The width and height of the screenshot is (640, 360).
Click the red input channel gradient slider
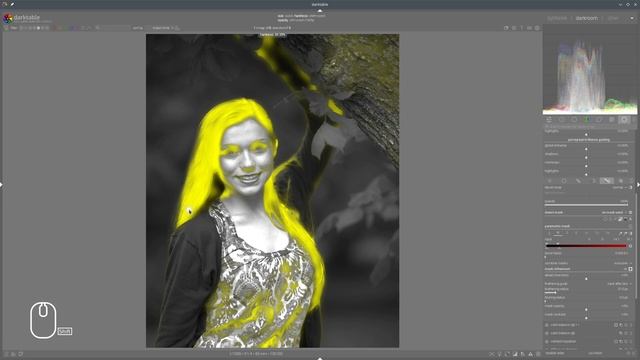tap(586, 246)
